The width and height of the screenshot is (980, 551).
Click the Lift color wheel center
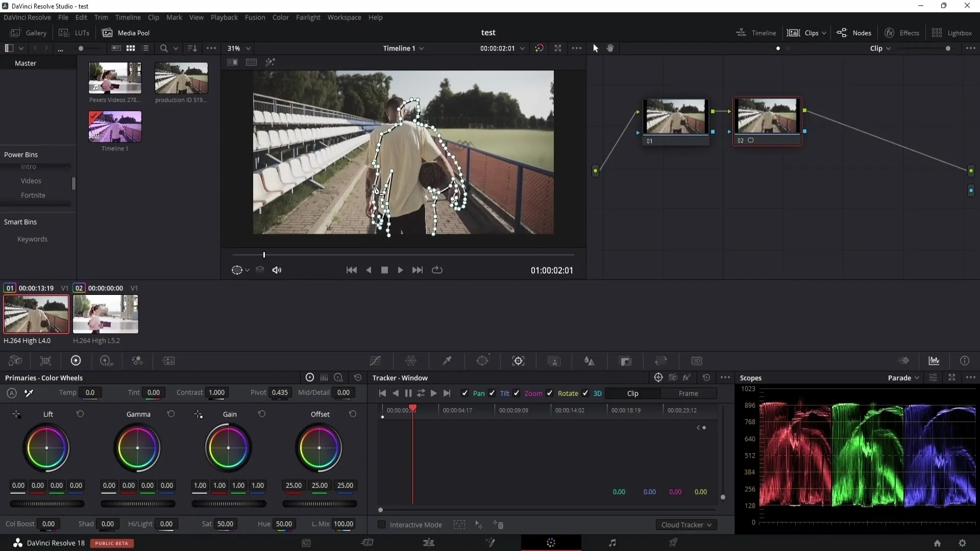[46, 448]
